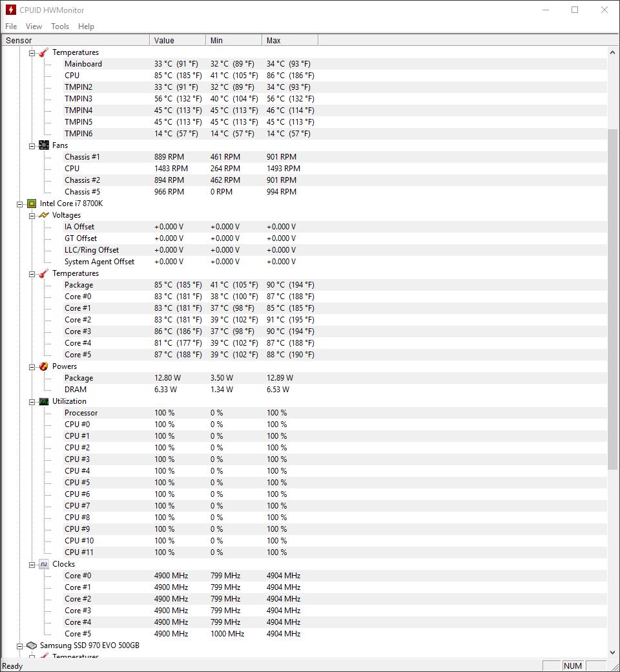The image size is (620, 672).
Task: Click the 12.80 W package power value
Action: click(x=167, y=378)
